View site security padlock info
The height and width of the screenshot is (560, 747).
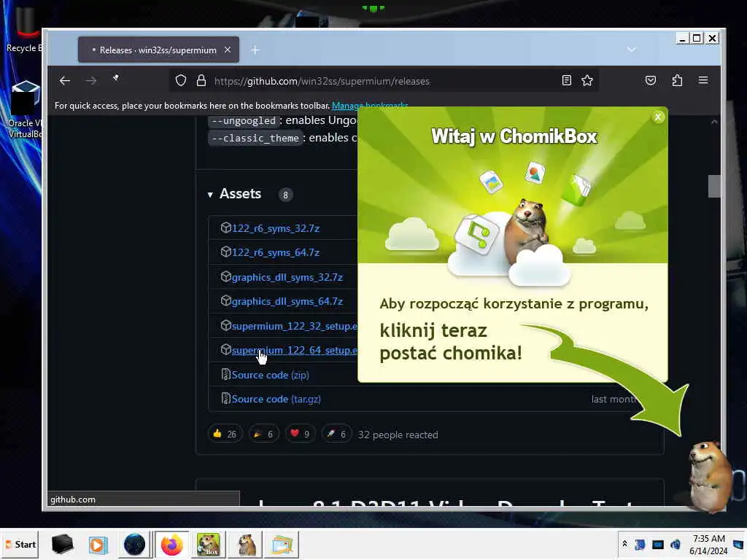201,80
